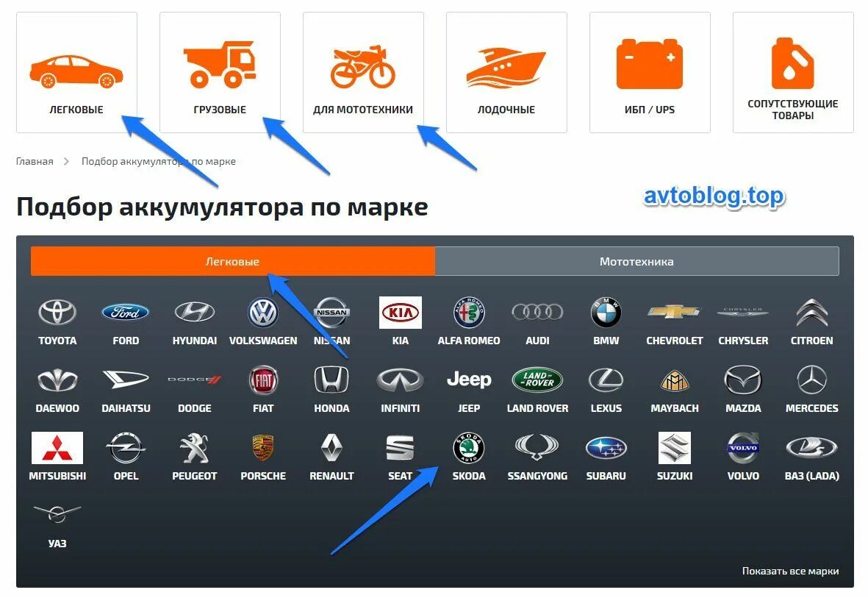Image resolution: width=868 pixels, height=598 pixels.
Task: Switch to the Легковые tab
Action: (232, 262)
